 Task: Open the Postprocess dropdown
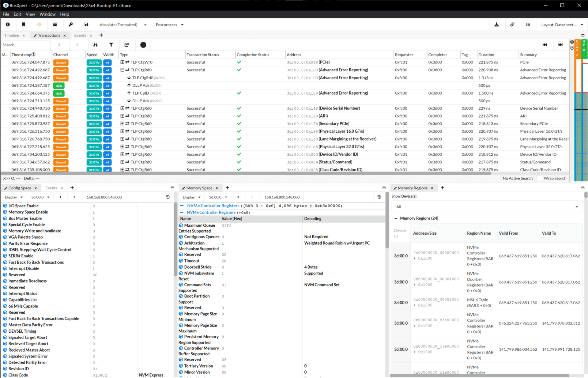pyautogui.click(x=170, y=25)
